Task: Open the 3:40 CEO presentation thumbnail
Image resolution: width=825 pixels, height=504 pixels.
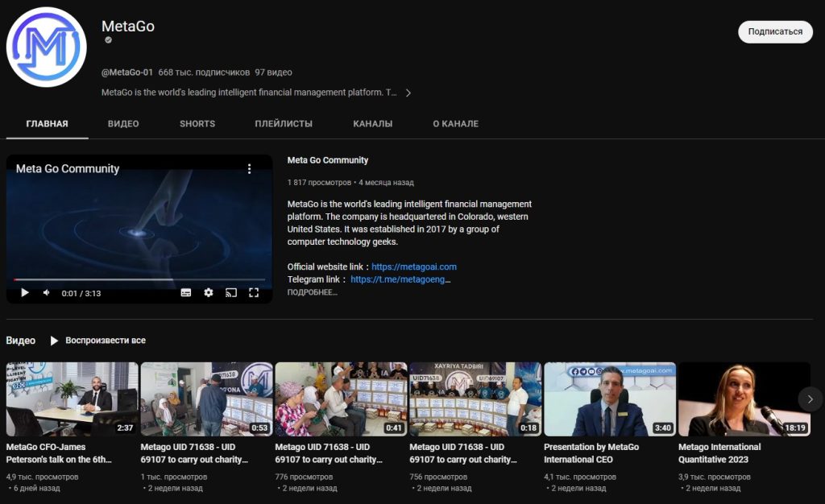Action: click(x=610, y=399)
